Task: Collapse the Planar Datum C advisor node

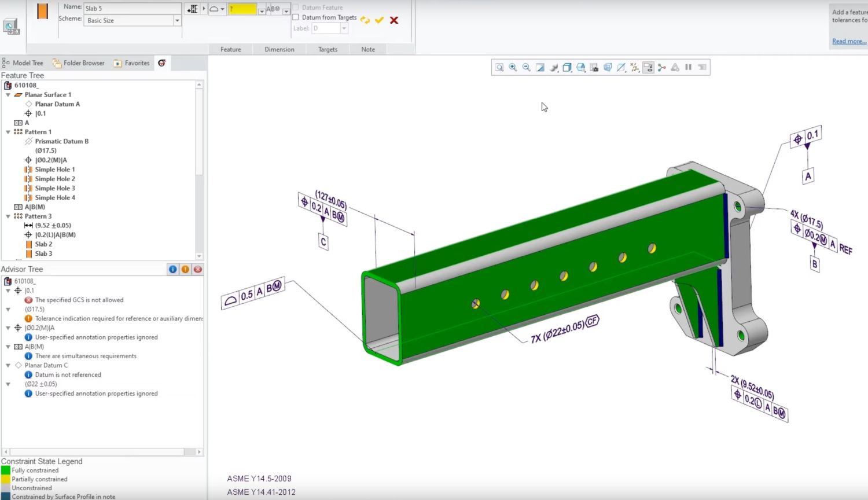Action: 8,366
